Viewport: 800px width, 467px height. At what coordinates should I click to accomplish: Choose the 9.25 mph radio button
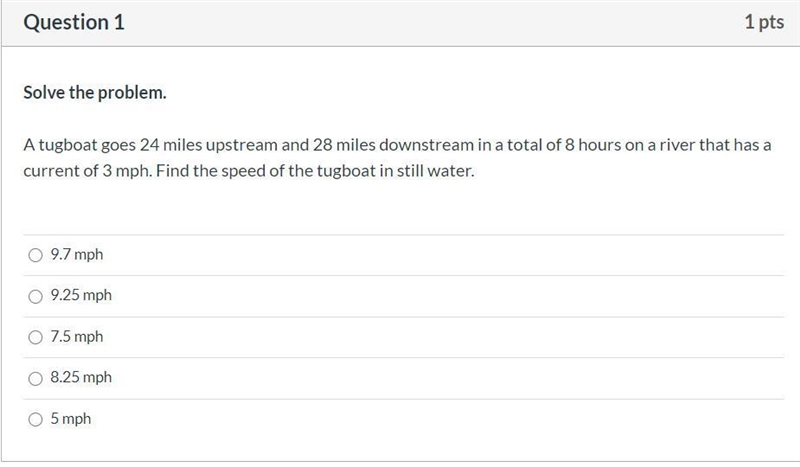pos(35,296)
